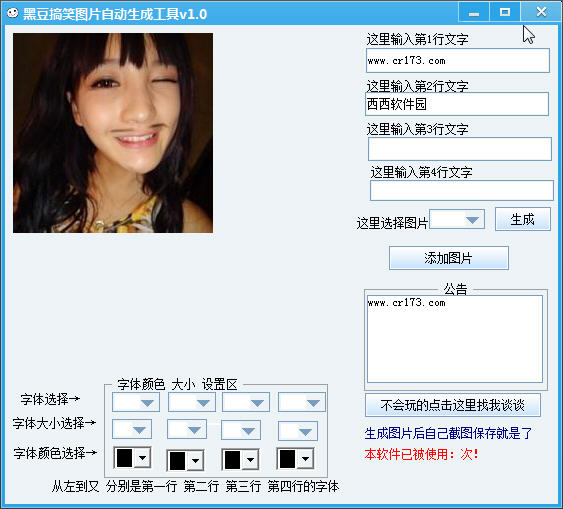Expand the third row font size dropdown
563x509 pixels.
241,430
